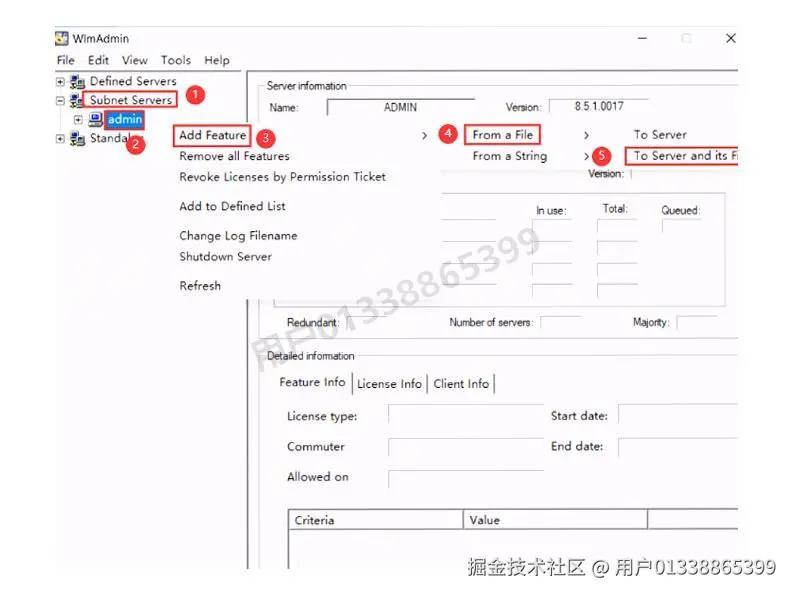Open the File menu
The width and height of the screenshot is (793, 595).
click(66, 60)
